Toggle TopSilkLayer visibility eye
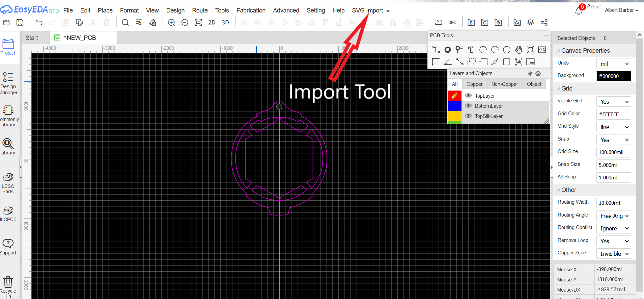This screenshot has height=299, width=644. (468, 116)
